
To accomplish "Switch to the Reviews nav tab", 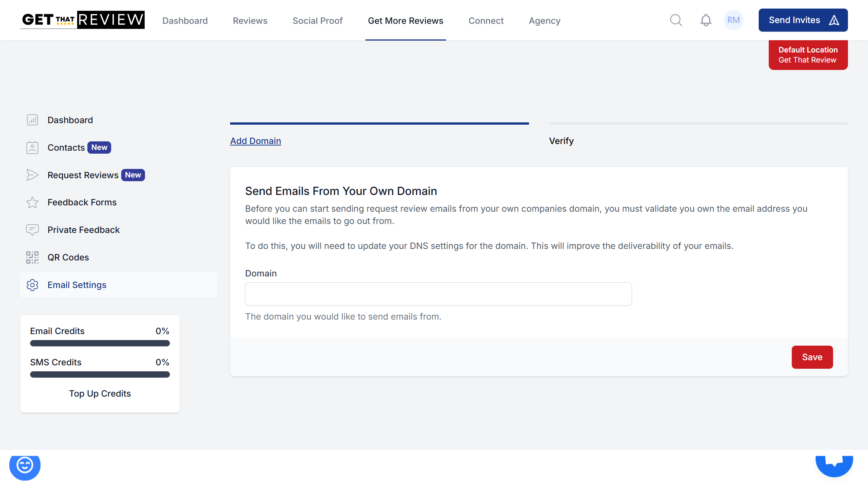I will click(x=250, y=21).
